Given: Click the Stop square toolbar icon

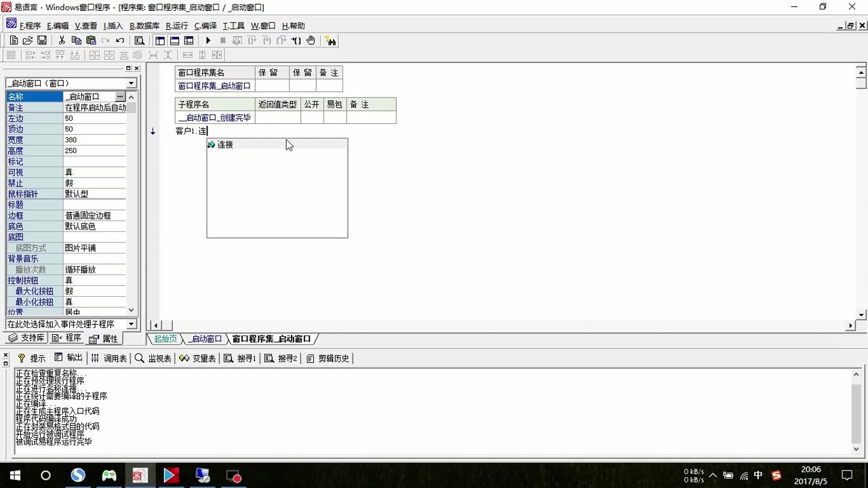Looking at the screenshot, I should [222, 41].
